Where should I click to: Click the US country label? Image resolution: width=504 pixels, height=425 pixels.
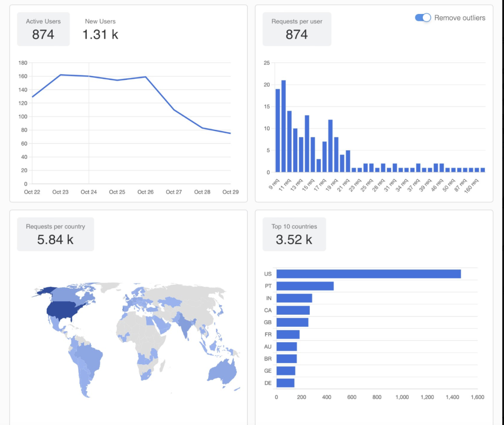click(268, 274)
